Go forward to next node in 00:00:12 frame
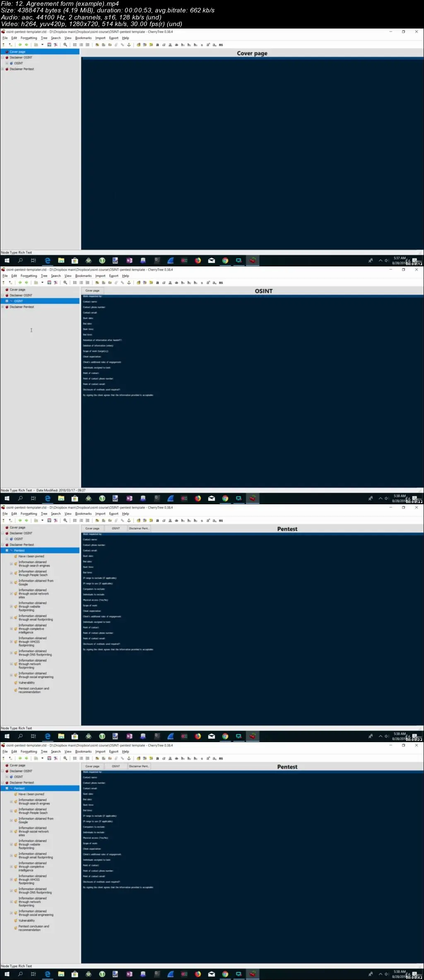The height and width of the screenshot is (980, 424). [26, 45]
